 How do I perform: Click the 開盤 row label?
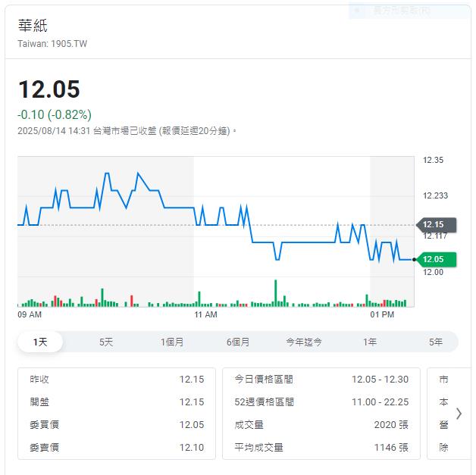coord(39,402)
